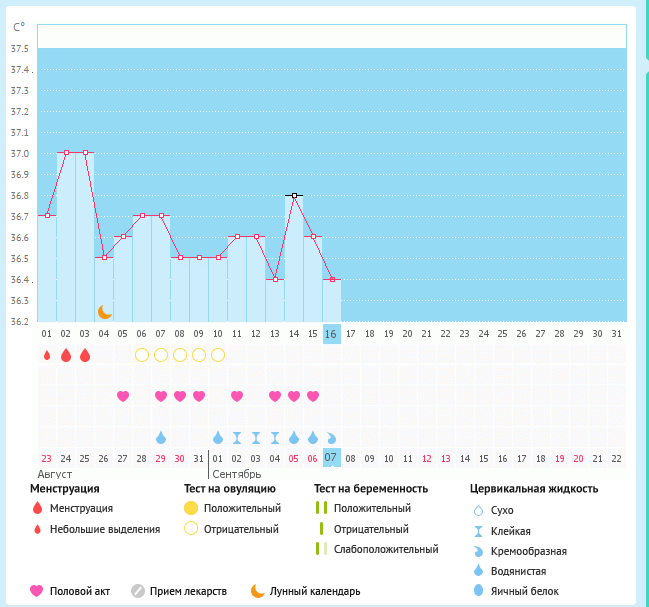
Task: Click the creamy fluid icon on cycle day 16
Action: click(332, 437)
